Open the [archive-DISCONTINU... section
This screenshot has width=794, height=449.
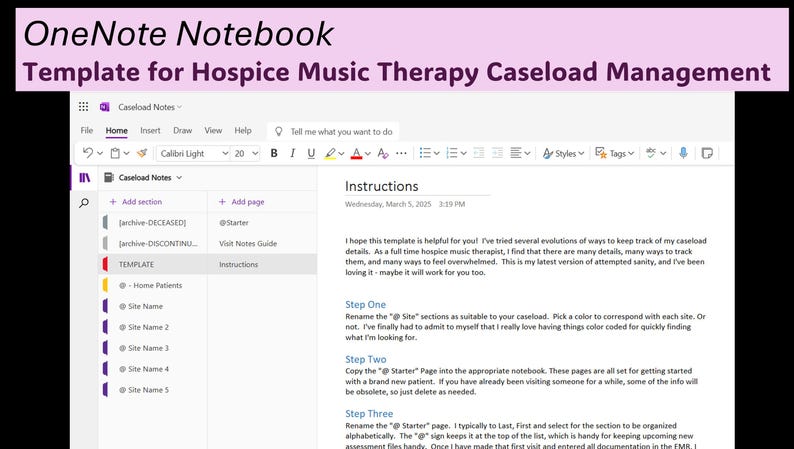[x=153, y=243]
